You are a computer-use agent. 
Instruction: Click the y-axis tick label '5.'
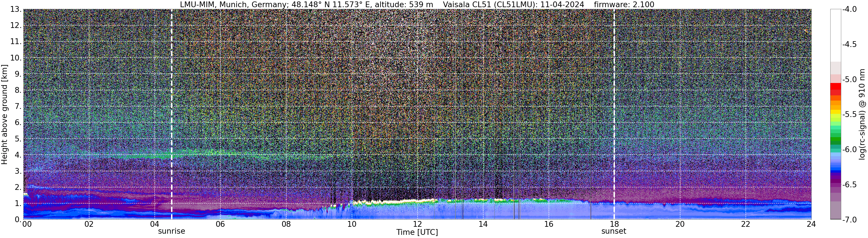click(x=18, y=139)
